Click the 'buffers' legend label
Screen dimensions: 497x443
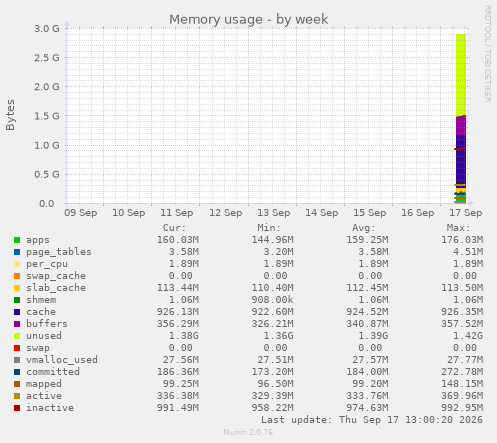[x=47, y=324]
